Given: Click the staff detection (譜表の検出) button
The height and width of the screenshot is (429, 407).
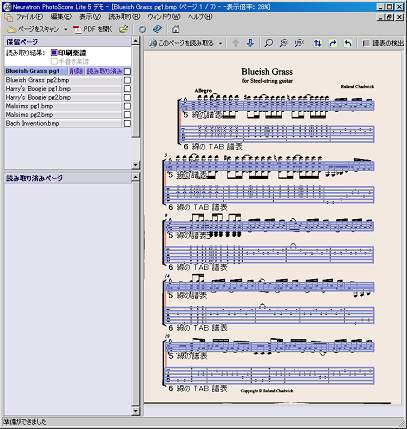Looking at the screenshot, I should click(383, 43).
